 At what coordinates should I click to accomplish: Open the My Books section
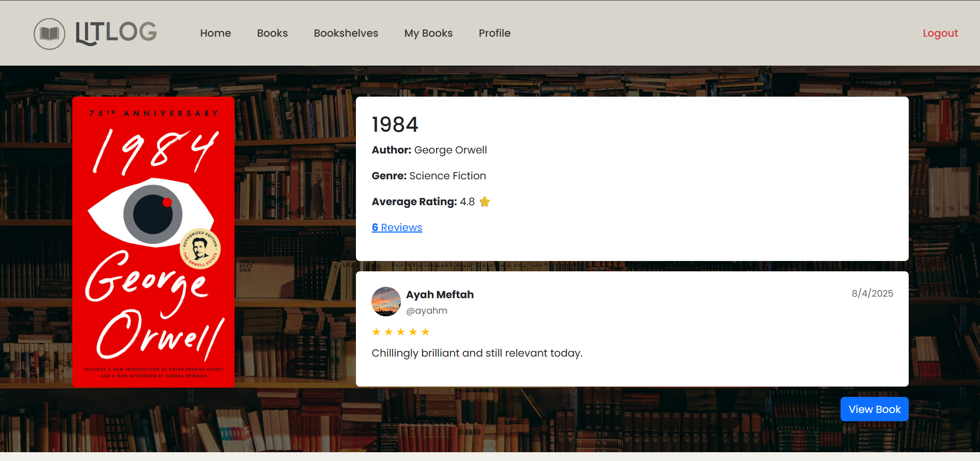428,33
